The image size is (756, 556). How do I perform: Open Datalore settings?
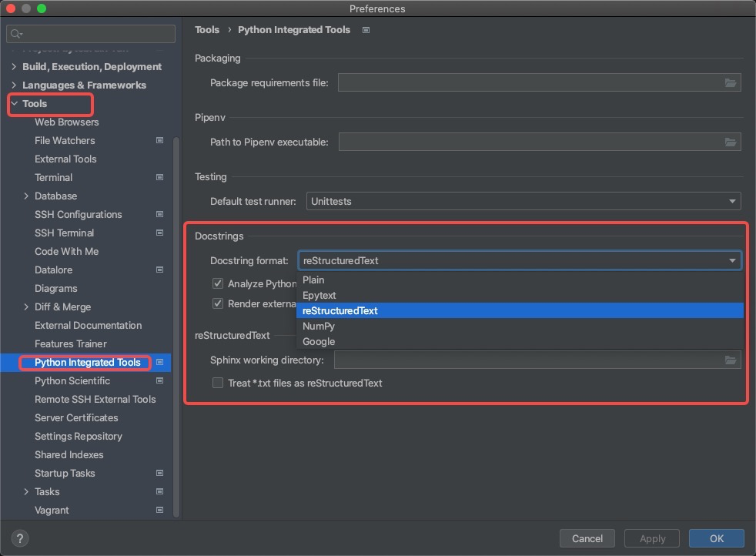click(x=54, y=270)
